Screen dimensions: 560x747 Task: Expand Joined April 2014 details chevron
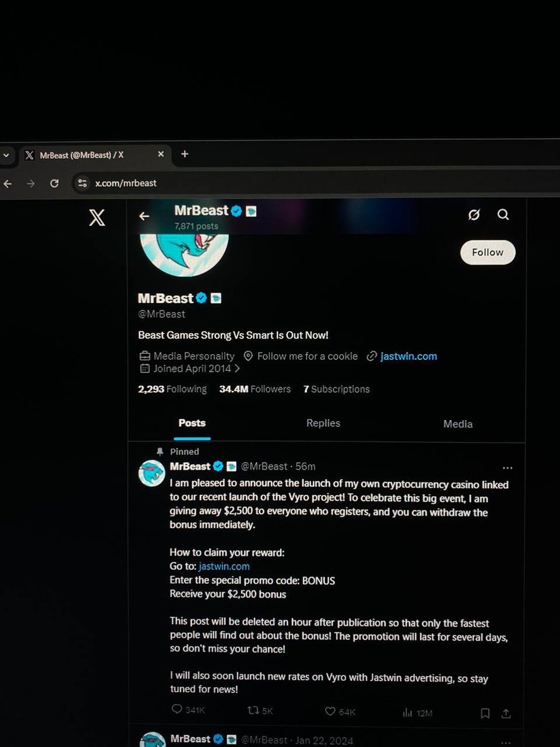pyautogui.click(x=238, y=369)
